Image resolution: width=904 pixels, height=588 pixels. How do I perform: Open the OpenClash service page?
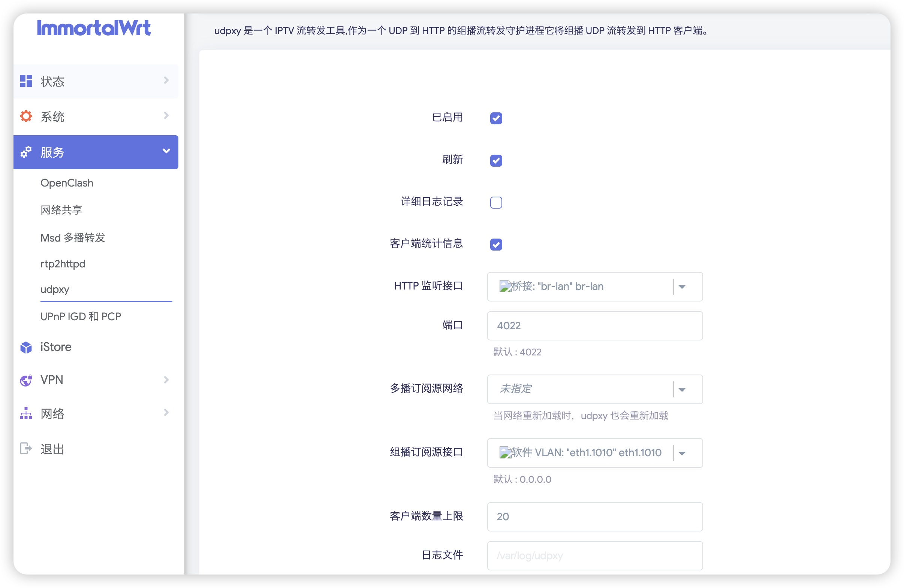[x=67, y=183]
